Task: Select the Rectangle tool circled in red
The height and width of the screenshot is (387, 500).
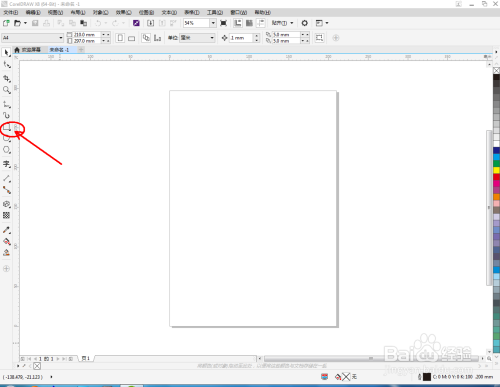Action: tap(7, 128)
